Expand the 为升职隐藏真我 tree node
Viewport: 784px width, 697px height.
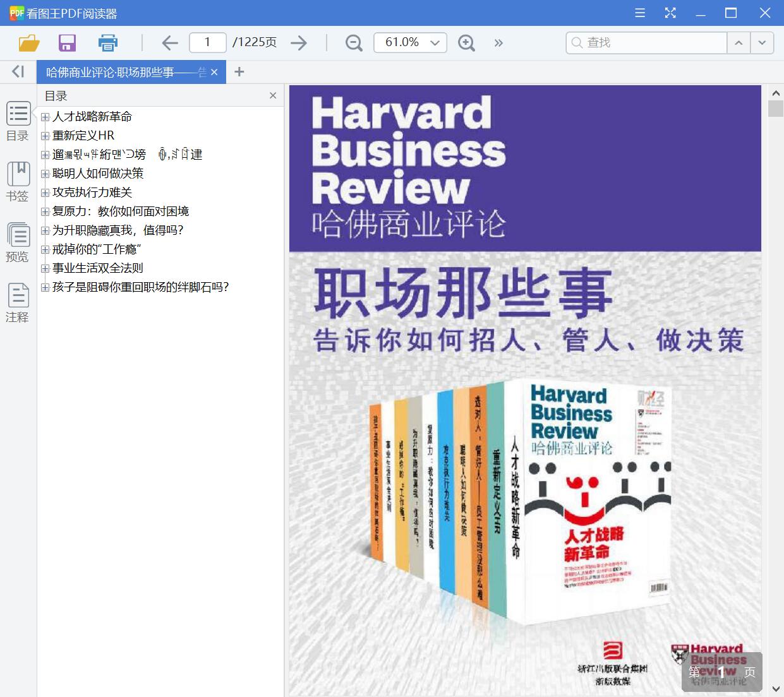point(45,230)
